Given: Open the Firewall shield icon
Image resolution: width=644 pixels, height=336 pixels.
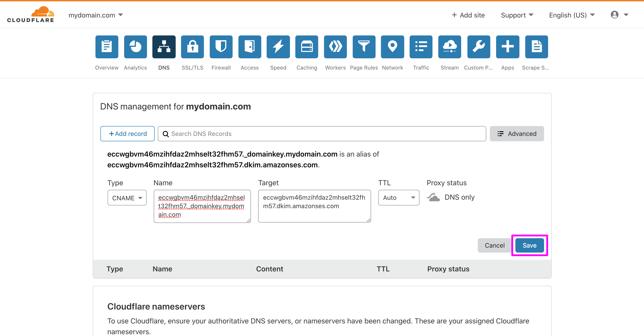Looking at the screenshot, I should [221, 47].
